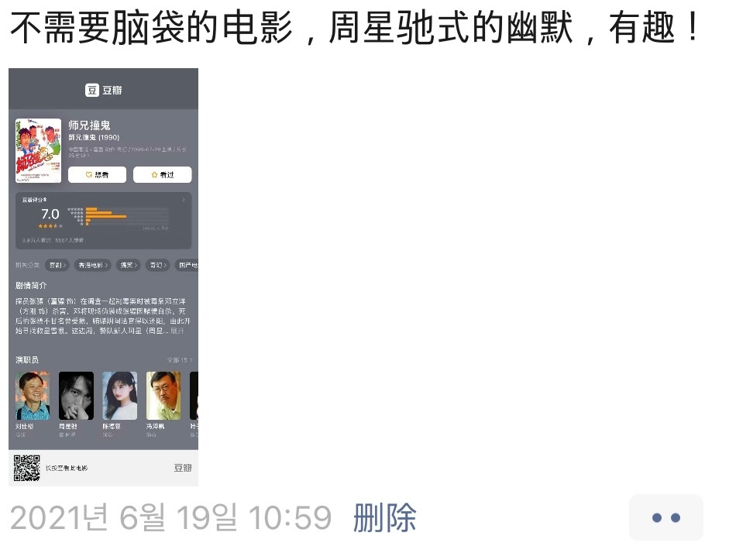Click the five-star rating row under 7.0
This screenshot has height=560, width=736.
coord(50,226)
